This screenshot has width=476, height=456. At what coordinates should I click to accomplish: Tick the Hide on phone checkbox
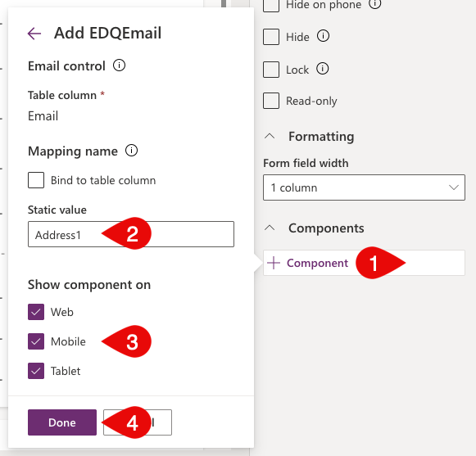[271, 5]
